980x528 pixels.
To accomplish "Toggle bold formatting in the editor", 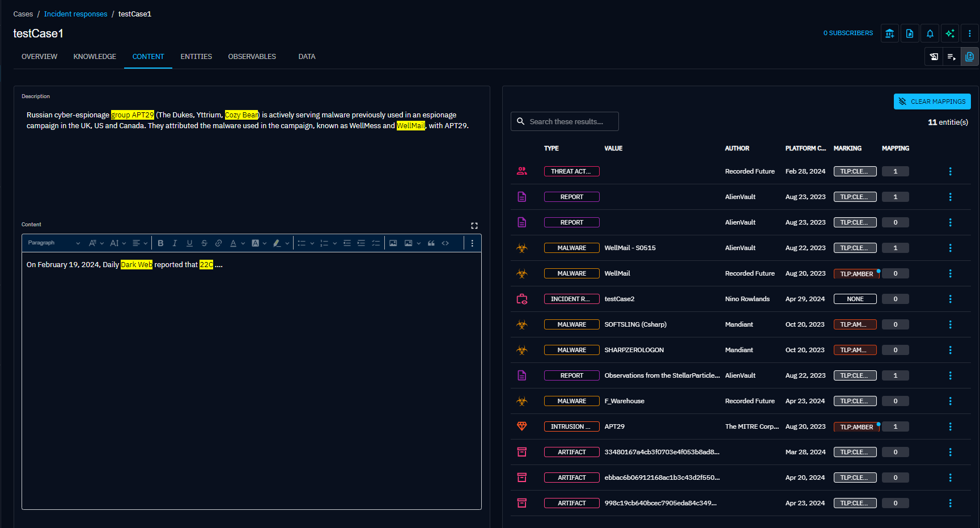I will 160,243.
